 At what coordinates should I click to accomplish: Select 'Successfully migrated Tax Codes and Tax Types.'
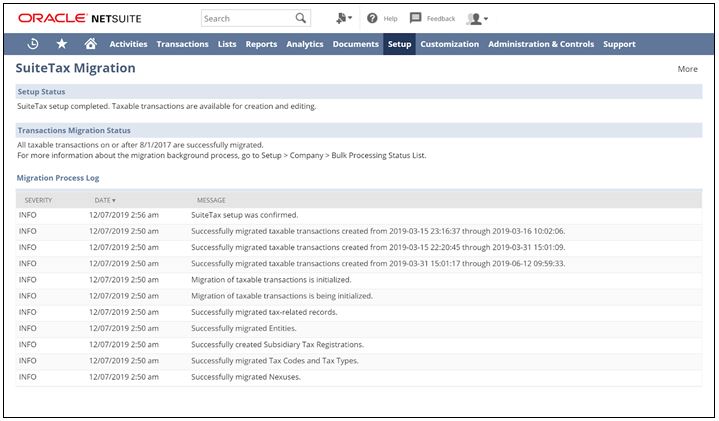pyautogui.click(x=275, y=361)
